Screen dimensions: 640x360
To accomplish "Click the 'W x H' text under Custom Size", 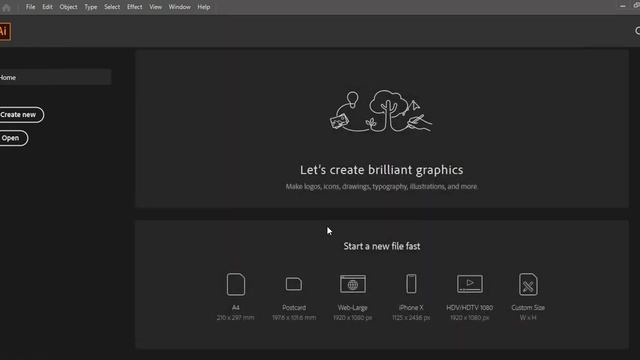I will (x=528, y=318).
